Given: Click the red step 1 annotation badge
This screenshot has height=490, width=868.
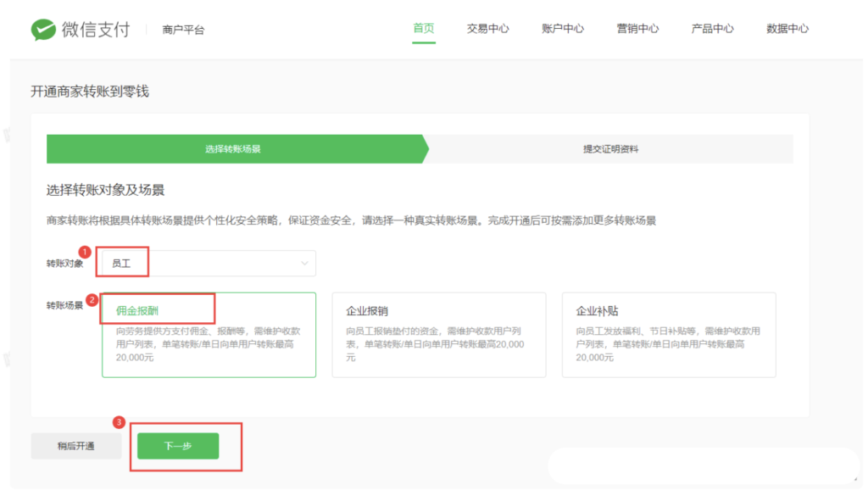Looking at the screenshot, I should 84,252.
